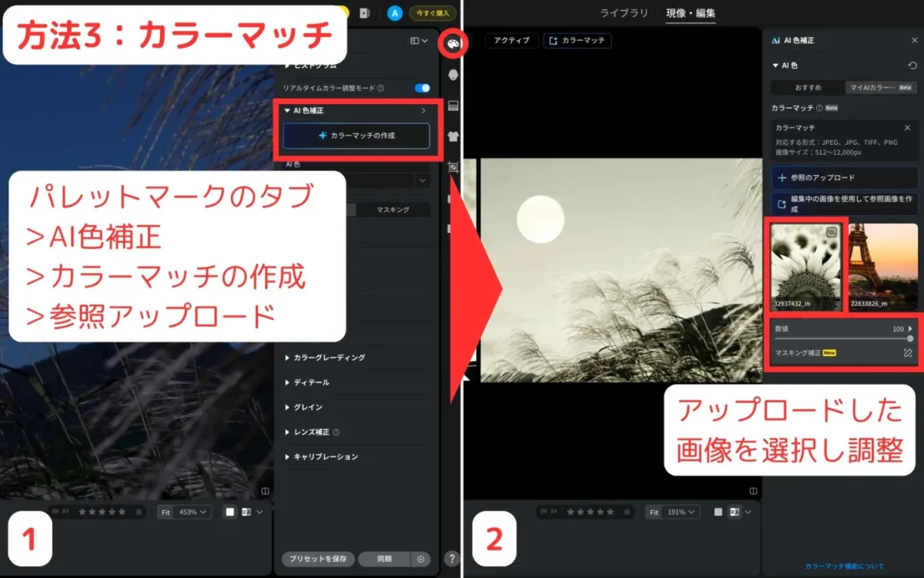Click the Fit button in screenshot 2

click(654, 512)
